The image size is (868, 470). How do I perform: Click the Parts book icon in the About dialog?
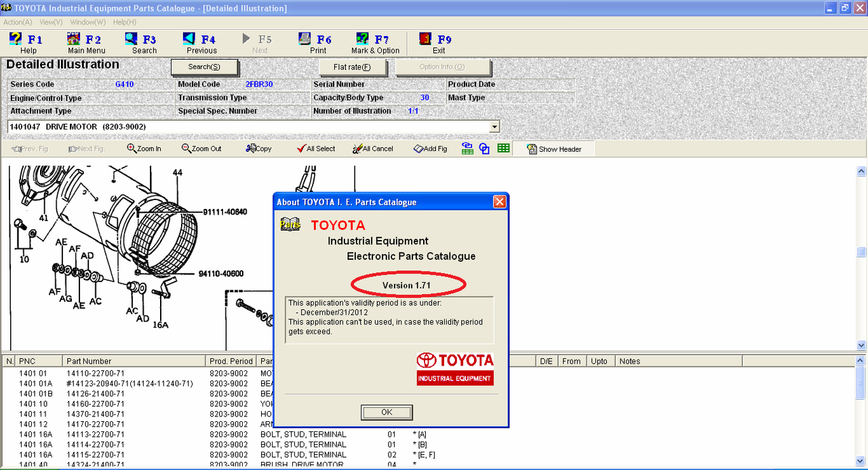coord(290,224)
